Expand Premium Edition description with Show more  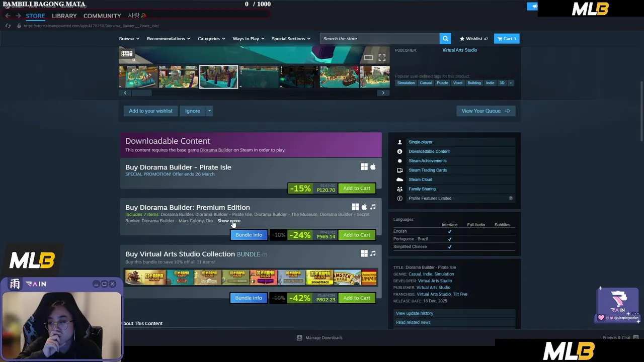[x=229, y=221]
